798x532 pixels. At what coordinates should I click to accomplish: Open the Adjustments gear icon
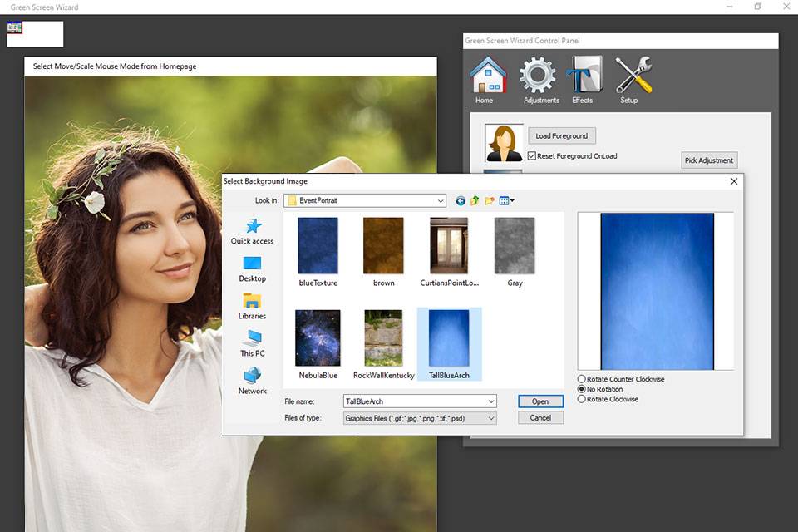point(538,76)
